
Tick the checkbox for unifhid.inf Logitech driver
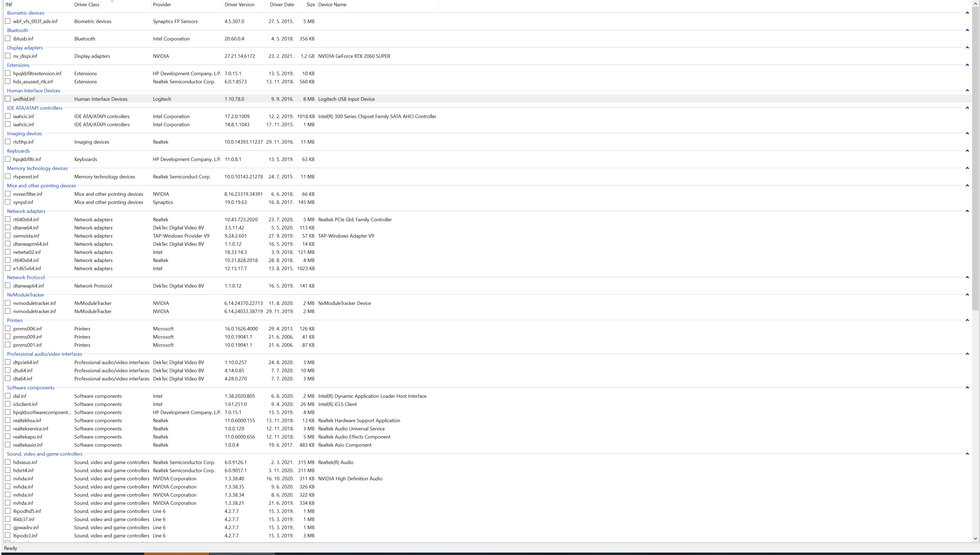8,99
